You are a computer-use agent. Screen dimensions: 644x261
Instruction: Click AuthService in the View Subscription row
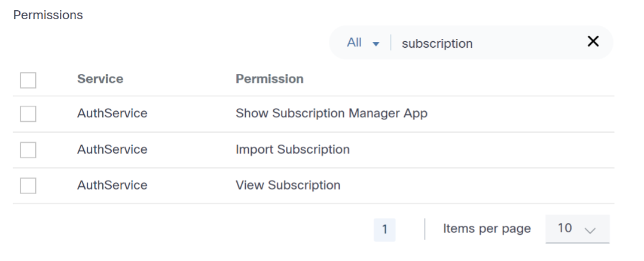click(112, 185)
